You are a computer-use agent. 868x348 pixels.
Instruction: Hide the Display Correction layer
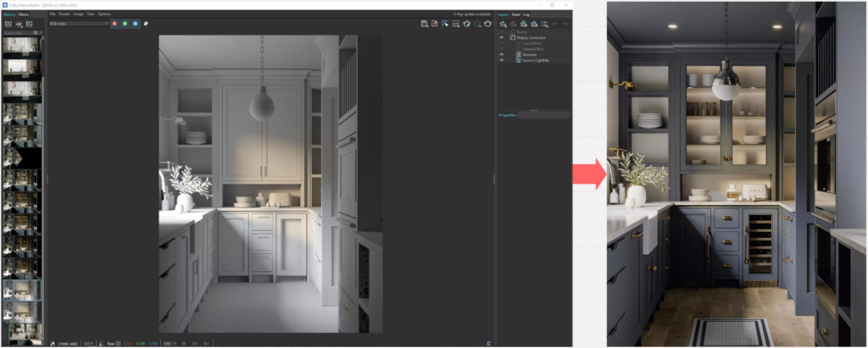501,38
